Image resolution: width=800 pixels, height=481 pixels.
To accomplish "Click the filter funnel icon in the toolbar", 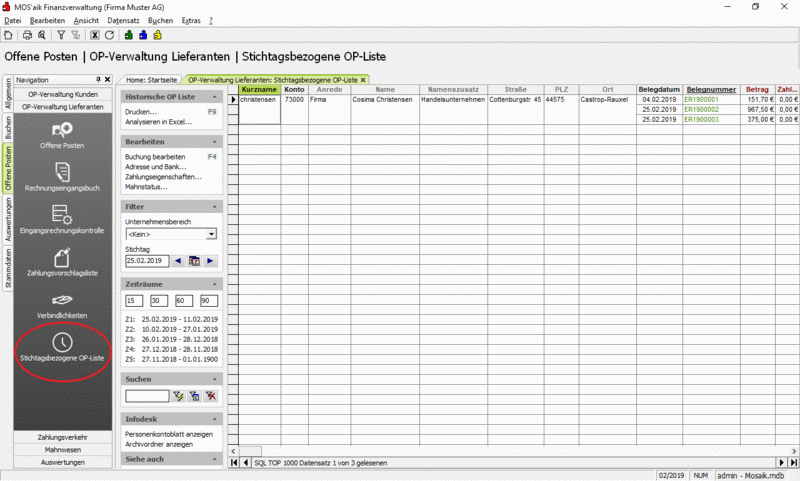I will coord(61,35).
